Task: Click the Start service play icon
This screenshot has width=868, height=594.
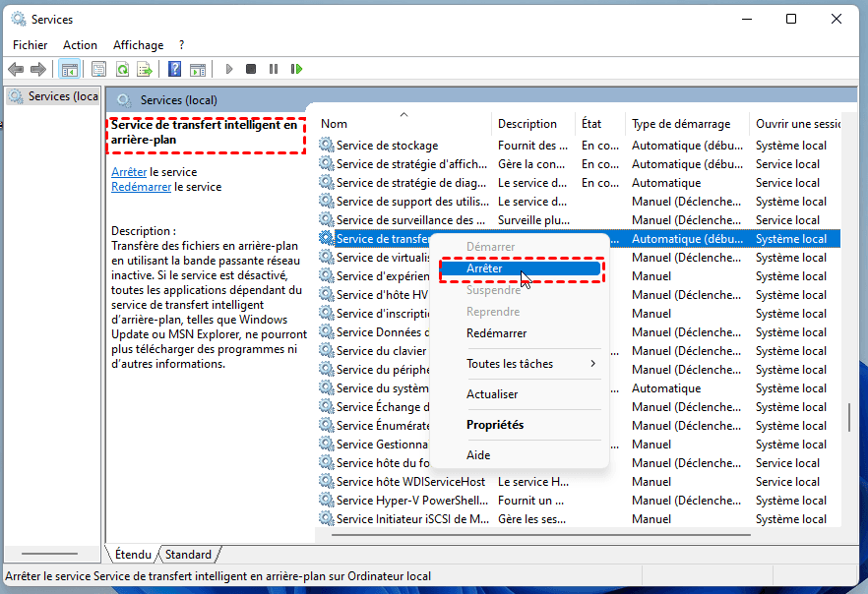Action: pos(228,69)
